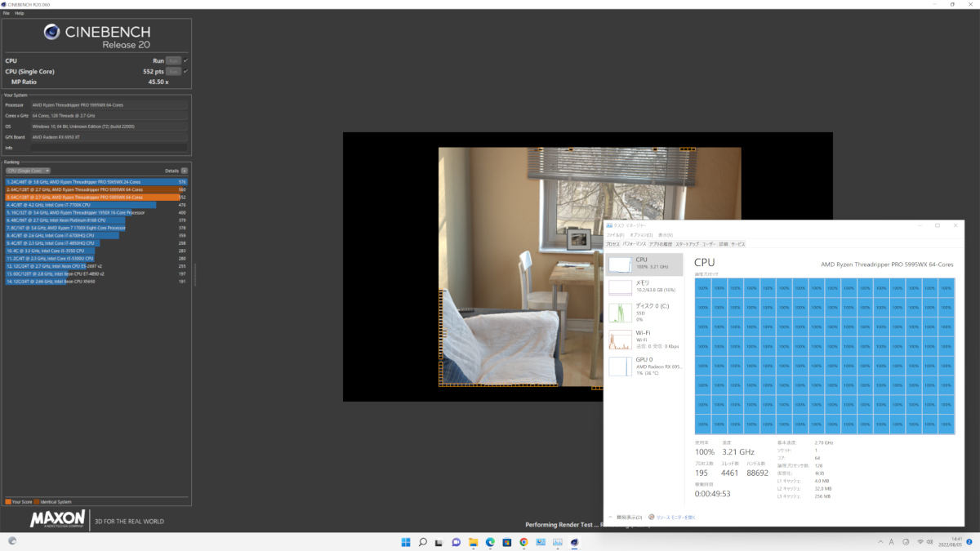Click the Run button for CPU (Single Core)
Viewport: 980px width, 551px height.
(x=173, y=71)
